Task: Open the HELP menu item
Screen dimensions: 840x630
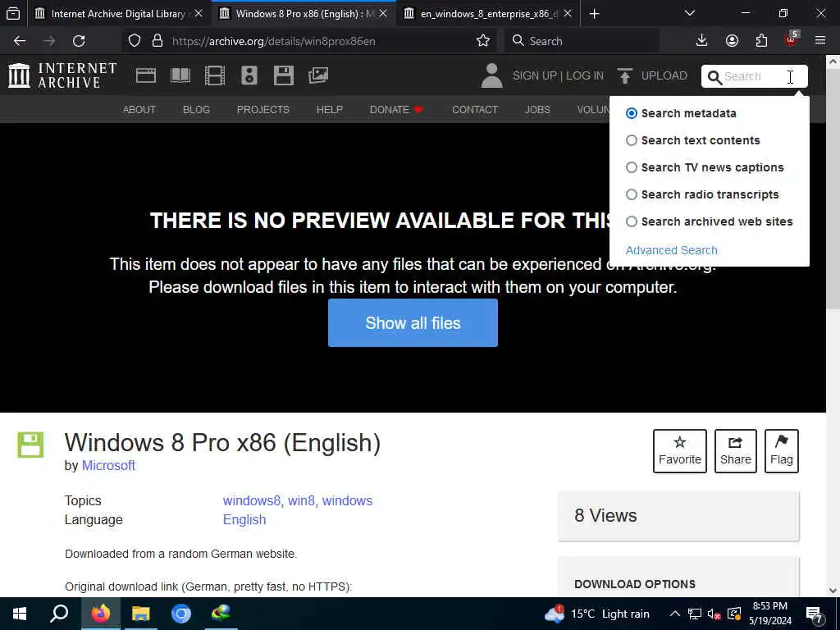Action: click(x=330, y=110)
